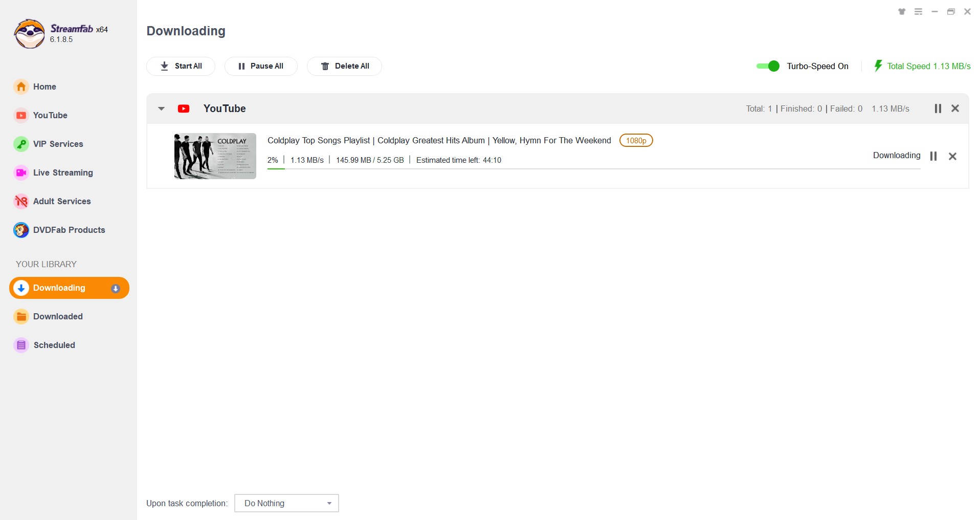The height and width of the screenshot is (520, 980).
Task: Pause the YouTube group downloads
Action: coord(938,109)
